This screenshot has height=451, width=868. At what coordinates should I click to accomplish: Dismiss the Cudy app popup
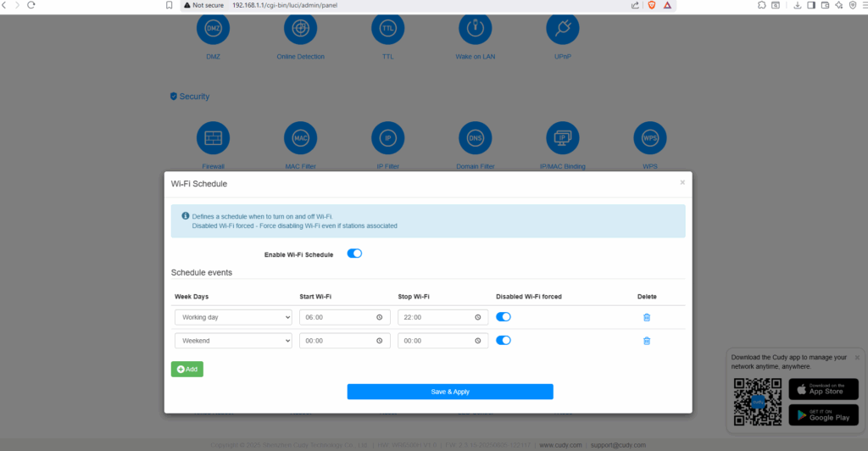858,358
